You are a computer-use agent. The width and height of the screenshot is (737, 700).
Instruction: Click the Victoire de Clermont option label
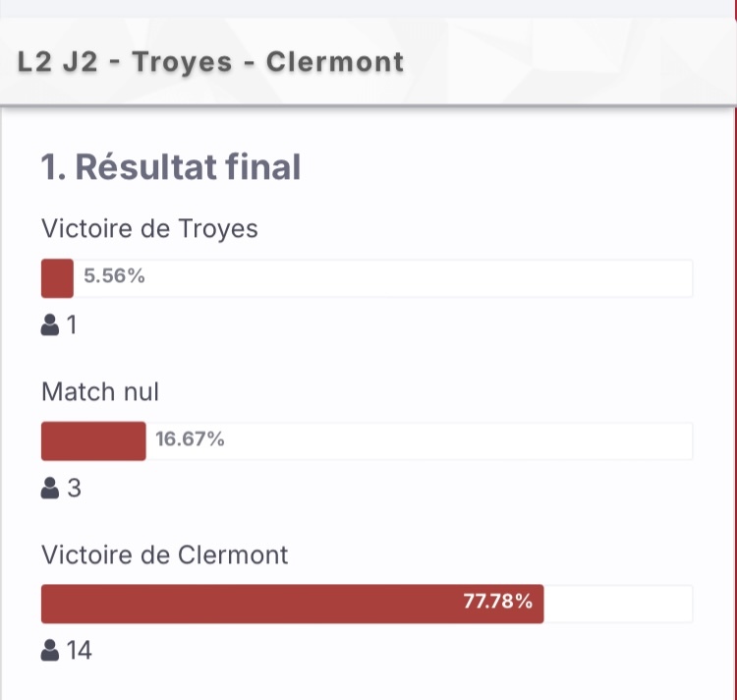[x=164, y=555]
